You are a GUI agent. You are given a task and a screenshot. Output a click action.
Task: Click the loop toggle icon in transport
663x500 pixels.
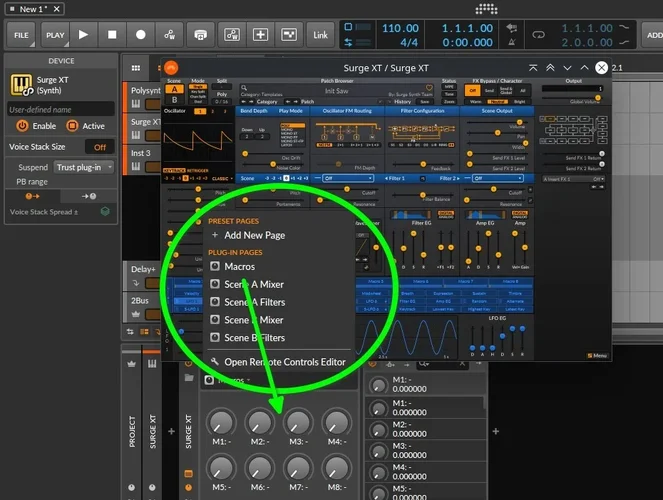click(538, 34)
